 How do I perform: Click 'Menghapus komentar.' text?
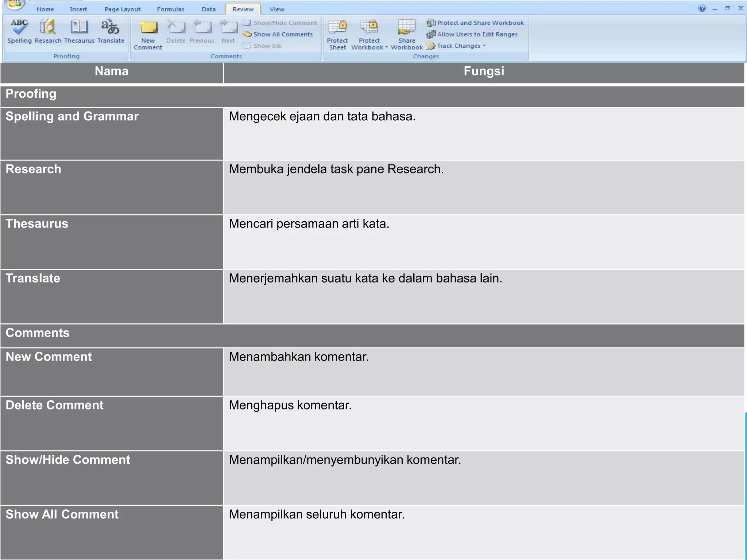pos(290,405)
